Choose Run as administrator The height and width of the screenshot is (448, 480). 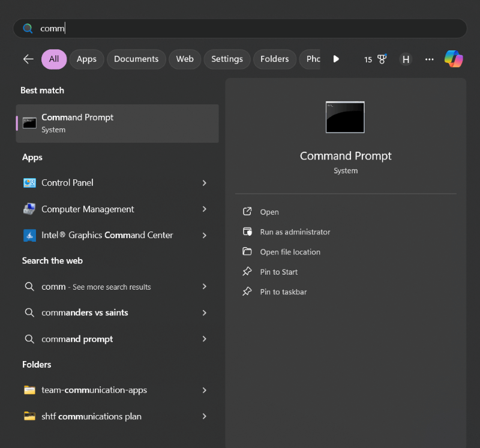coord(295,232)
